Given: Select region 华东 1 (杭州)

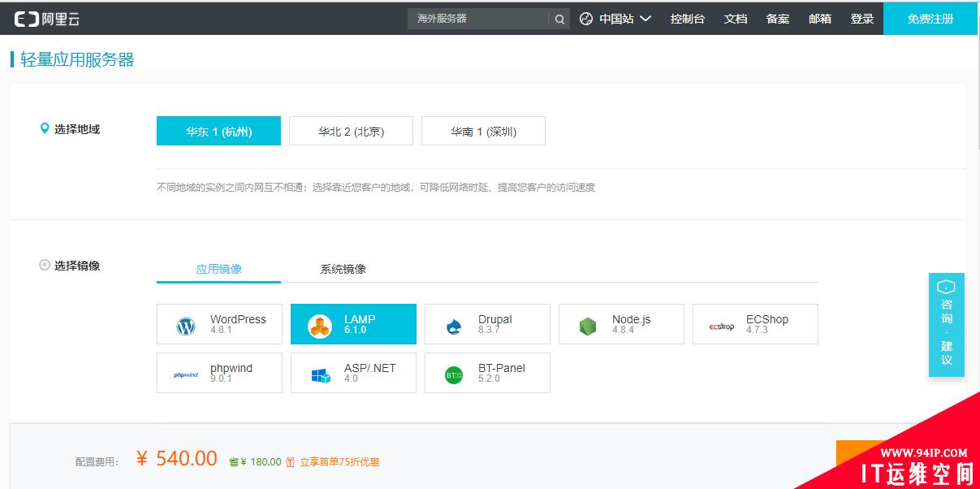Looking at the screenshot, I should click(218, 131).
